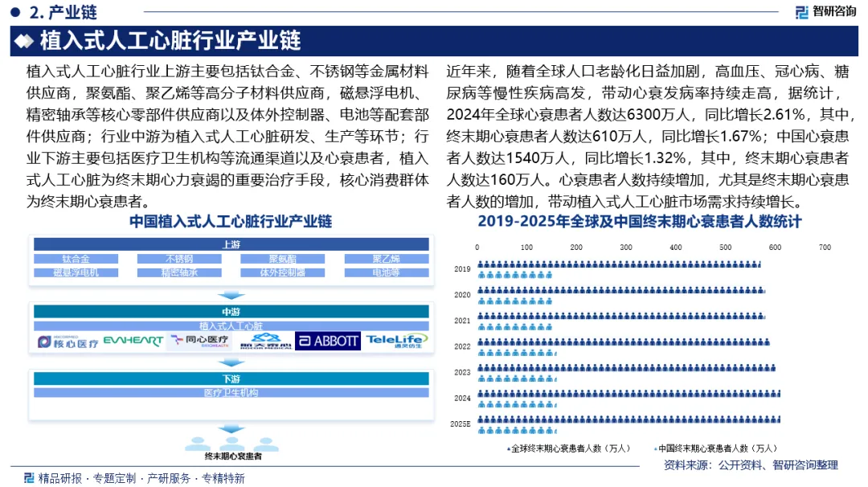Click the 航天泰心 company logo
The height and width of the screenshot is (487, 868).
[266, 341]
